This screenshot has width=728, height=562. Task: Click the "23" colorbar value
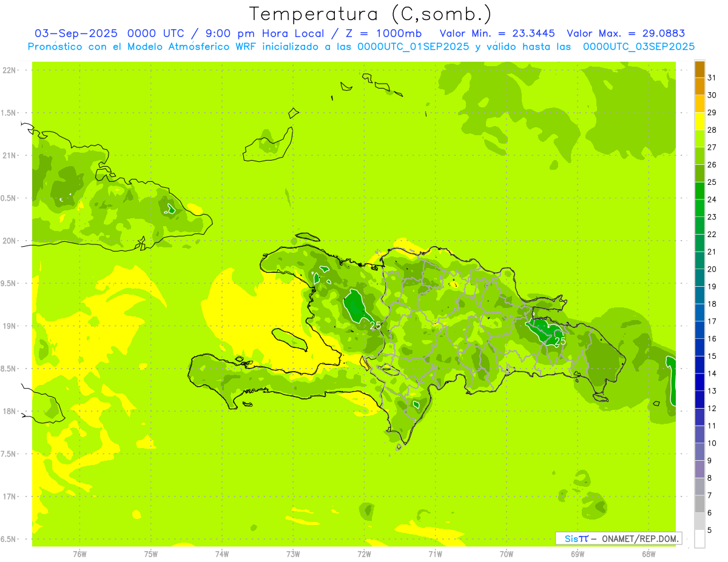coord(712,216)
